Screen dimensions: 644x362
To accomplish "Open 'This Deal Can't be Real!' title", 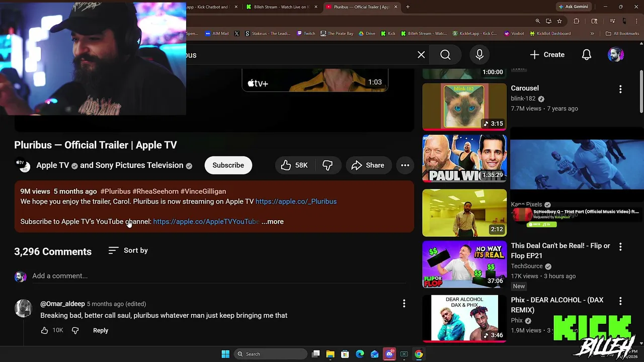I will click(x=560, y=250).
